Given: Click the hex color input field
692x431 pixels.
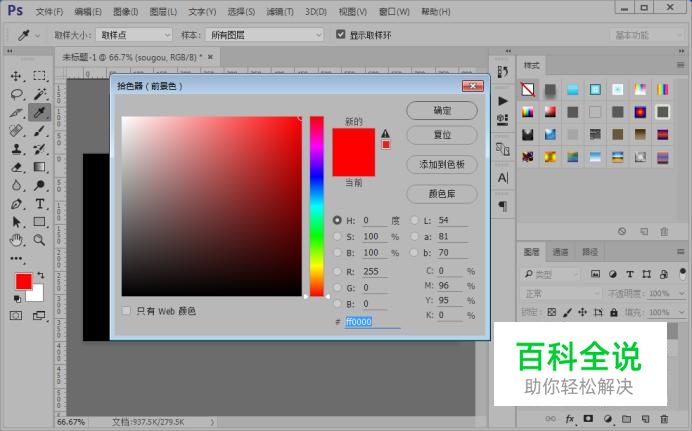Looking at the screenshot, I should tap(372, 322).
